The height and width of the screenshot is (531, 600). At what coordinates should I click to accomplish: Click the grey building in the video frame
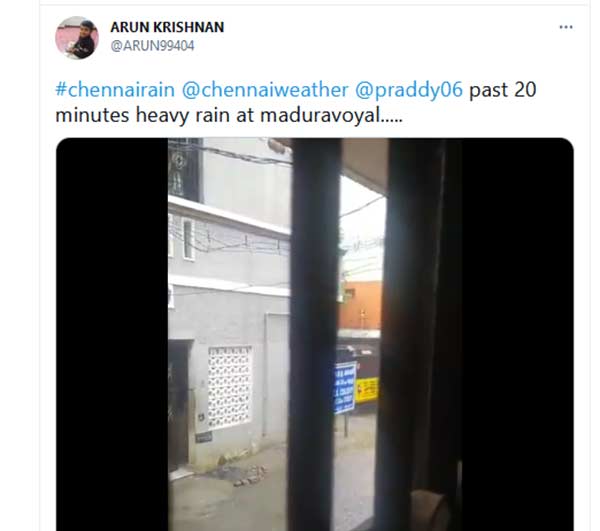click(x=230, y=306)
